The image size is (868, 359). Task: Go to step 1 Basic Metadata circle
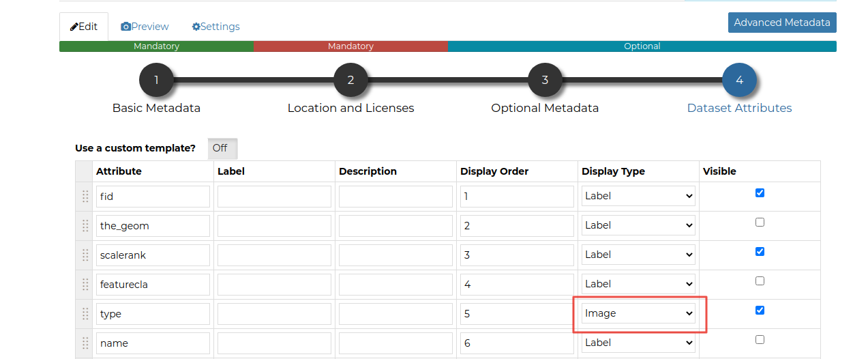tap(156, 80)
